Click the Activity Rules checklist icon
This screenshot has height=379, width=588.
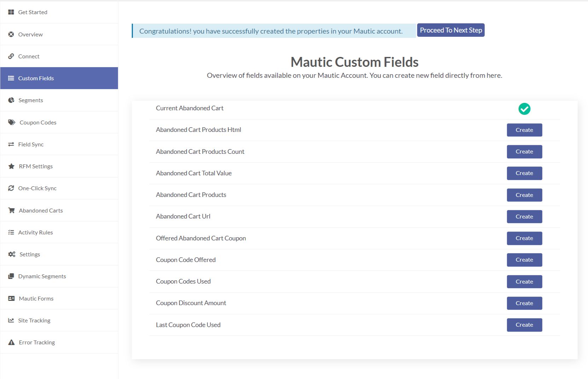11,232
